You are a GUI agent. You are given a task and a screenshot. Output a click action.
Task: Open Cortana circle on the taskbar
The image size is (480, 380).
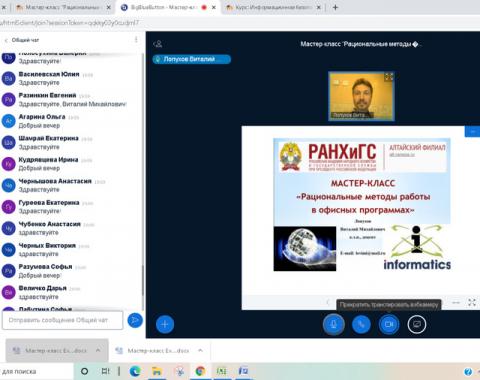click(84, 371)
